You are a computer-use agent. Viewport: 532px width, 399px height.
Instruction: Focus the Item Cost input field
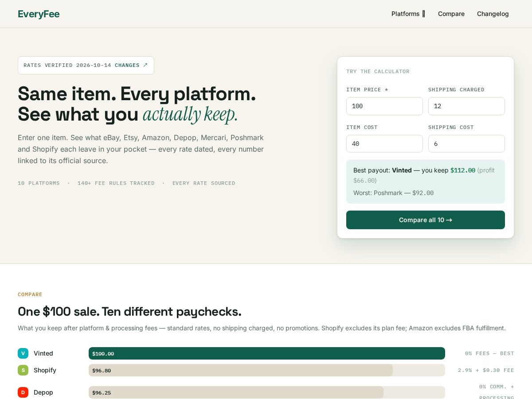[384, 144]
